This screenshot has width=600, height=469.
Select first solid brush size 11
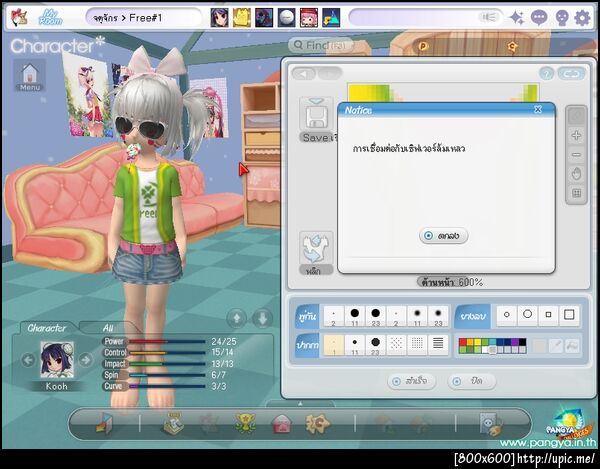[x=355, y=316]
